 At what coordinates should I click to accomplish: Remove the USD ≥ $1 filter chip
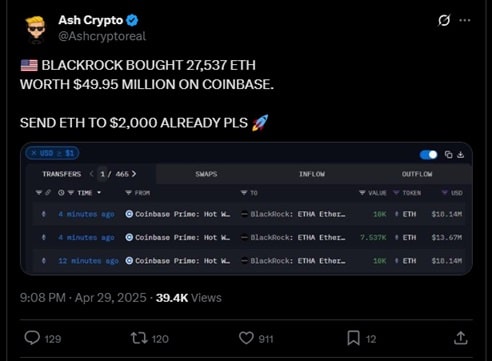pos(34,153)
